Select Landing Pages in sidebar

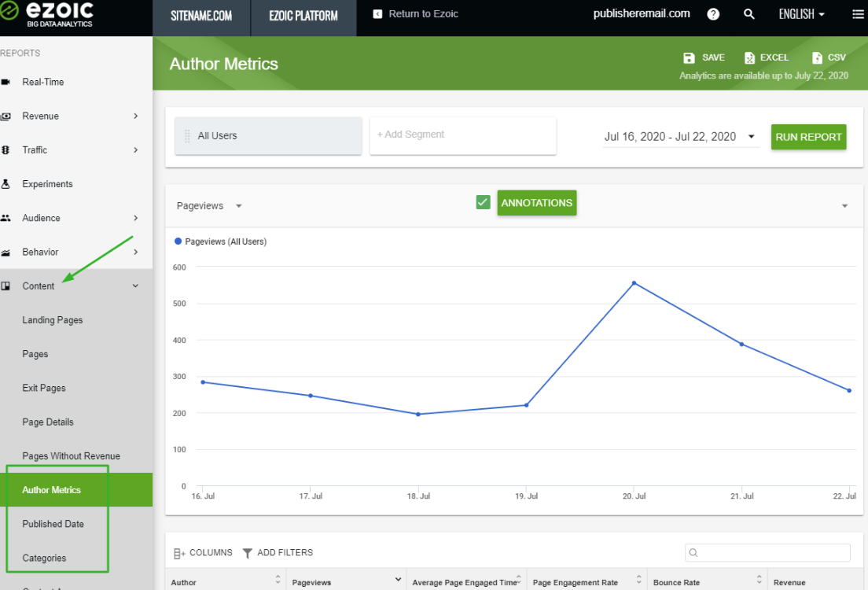(x=53, y=320)
